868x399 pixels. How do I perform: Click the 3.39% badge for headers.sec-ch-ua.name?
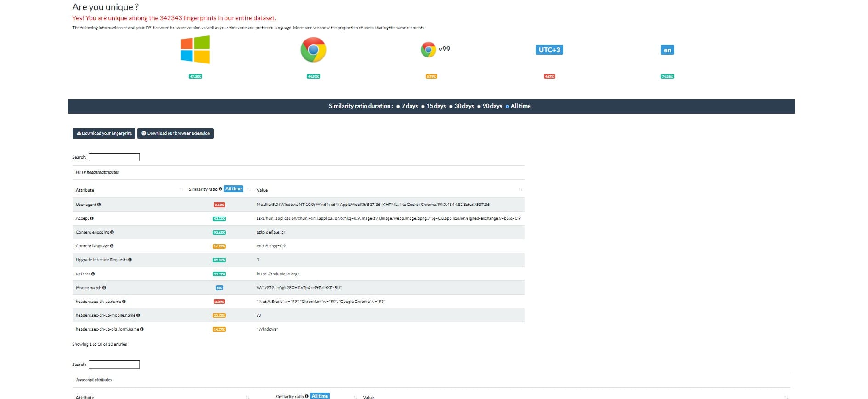point(219,302)
